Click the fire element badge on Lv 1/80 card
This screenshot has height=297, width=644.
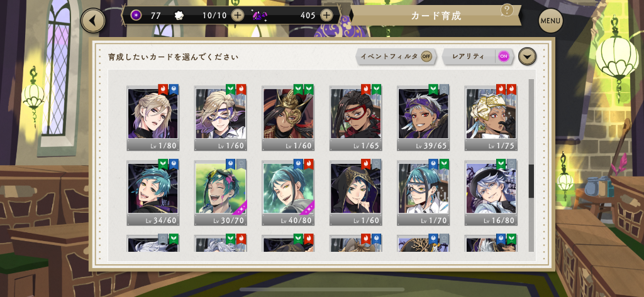pos(163,89)
